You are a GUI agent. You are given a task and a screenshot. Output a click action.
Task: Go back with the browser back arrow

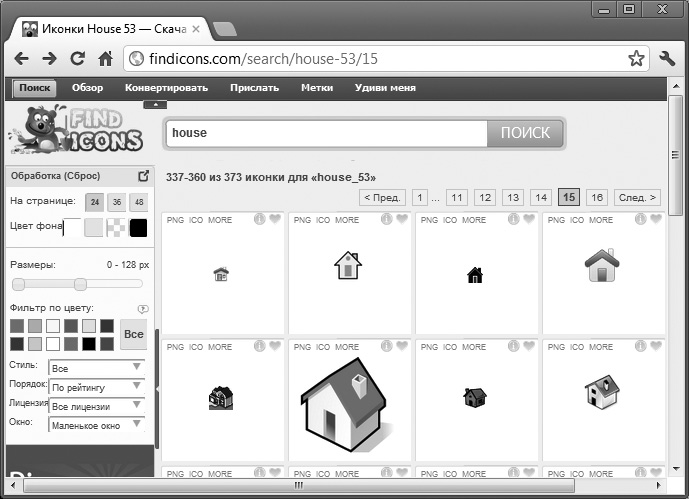pyautogui.click(x=22, y=59)
